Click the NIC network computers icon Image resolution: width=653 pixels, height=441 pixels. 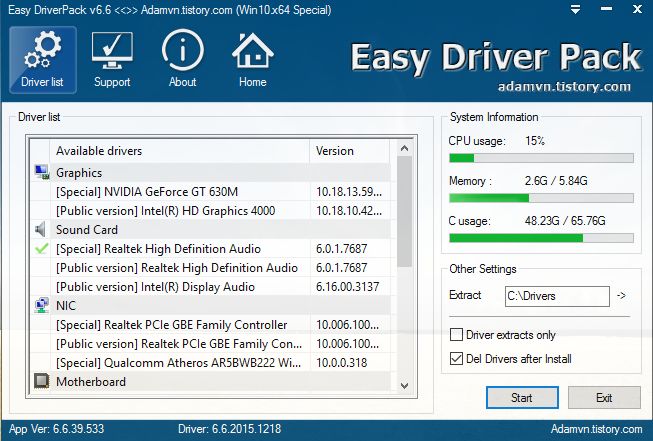(x=41, y=305)
